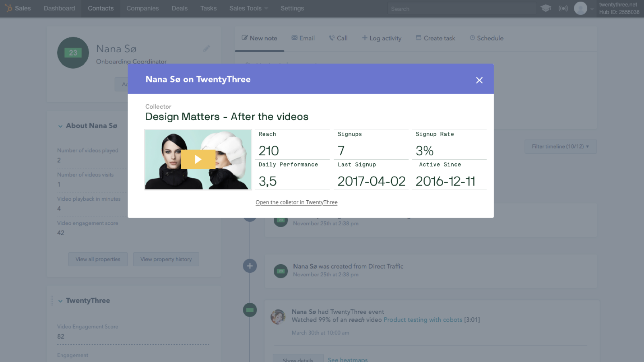The height and width of the screenshot is (362, 644).
Task: Edit contact with the pencil icon
Action: (x=206, y=49)
